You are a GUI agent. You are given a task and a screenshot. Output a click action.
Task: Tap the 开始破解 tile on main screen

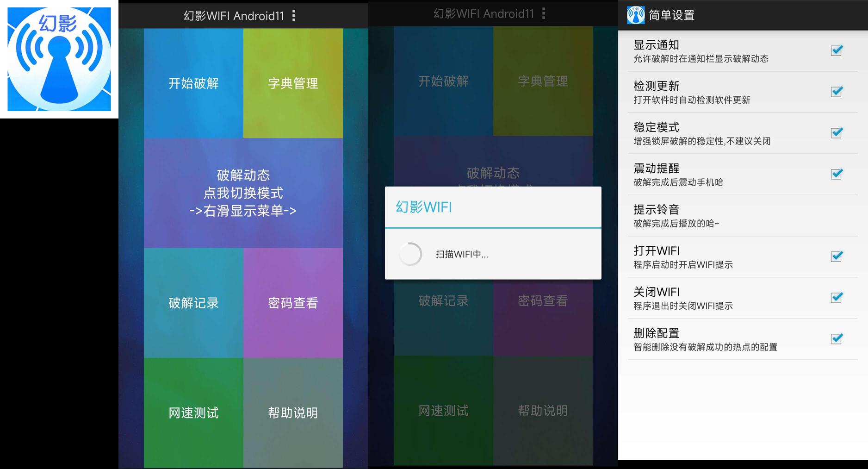(193, 83)
